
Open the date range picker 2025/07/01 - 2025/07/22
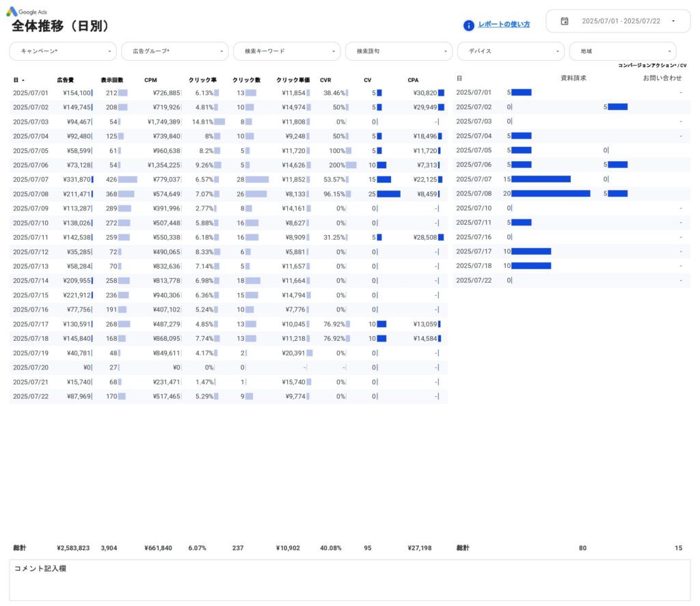pyautogui.click(x=617, y=20)
